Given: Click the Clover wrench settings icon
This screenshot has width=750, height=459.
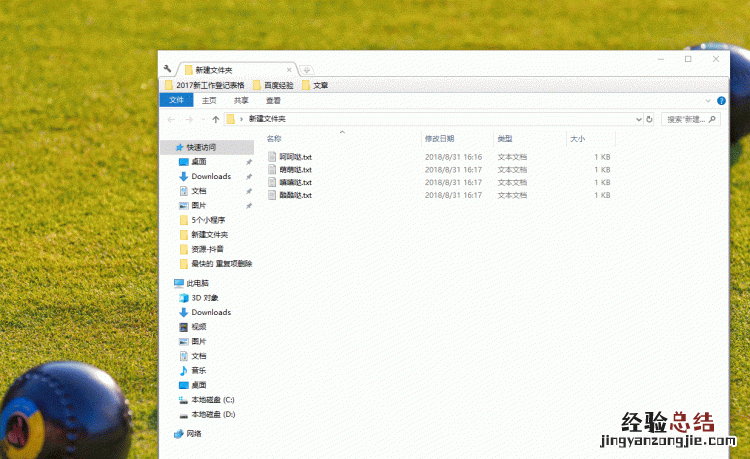Looking at the screenshot, I should pyautogui.click(x=167, y=70).
